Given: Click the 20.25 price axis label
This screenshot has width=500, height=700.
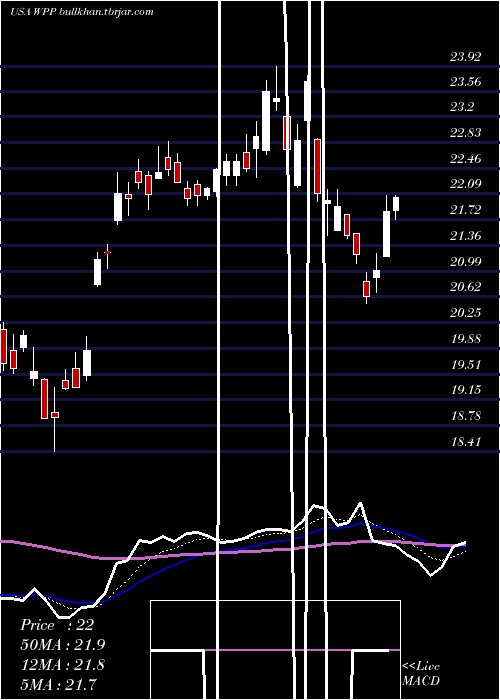Looking at the screenshot, I should pyautogui.click(x=466, y=312).
